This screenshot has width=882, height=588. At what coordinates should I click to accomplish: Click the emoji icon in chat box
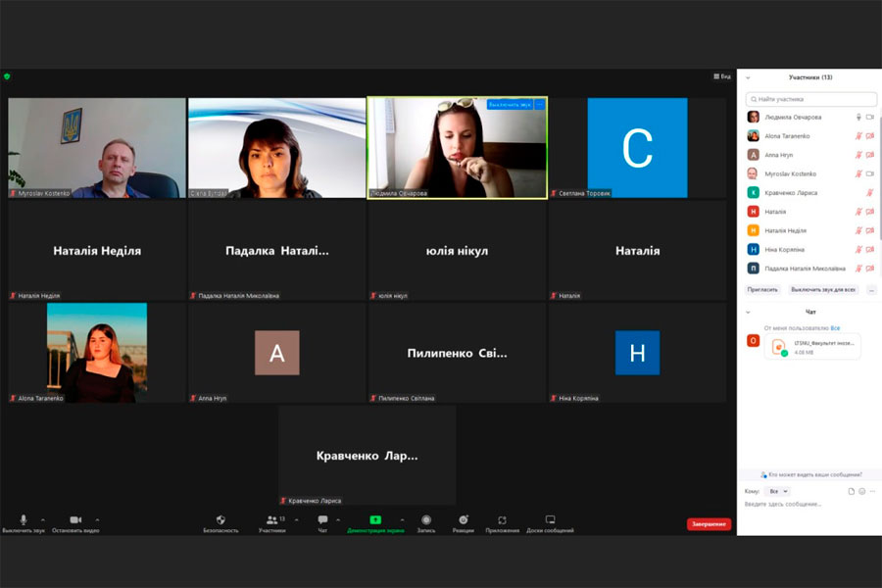862,491
